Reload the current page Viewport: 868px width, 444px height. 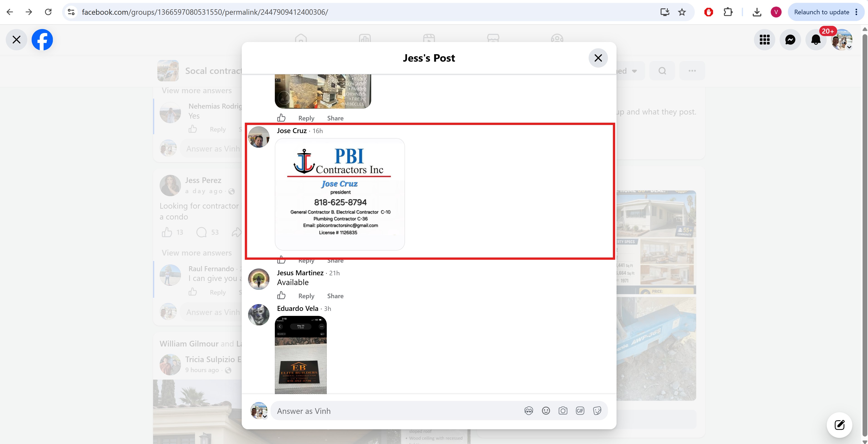48,12
